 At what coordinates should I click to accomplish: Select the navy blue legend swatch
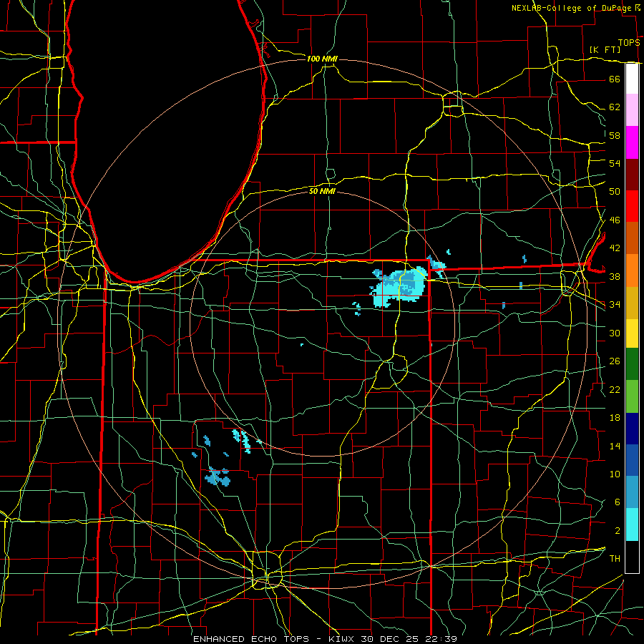coord(632,429)
